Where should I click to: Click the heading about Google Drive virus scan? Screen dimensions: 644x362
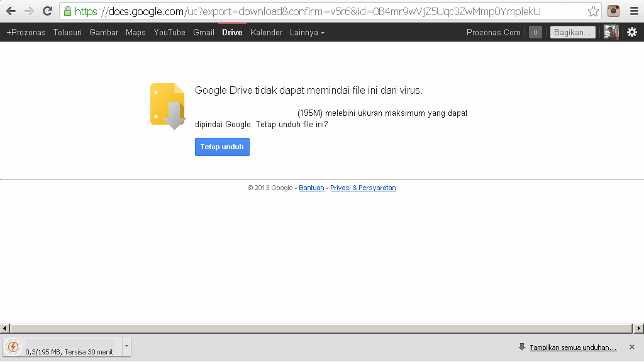tap(308, 90)
